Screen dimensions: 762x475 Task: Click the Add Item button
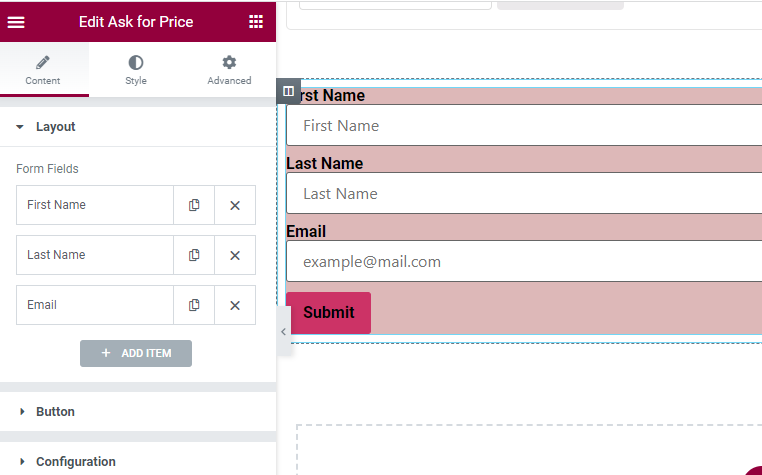(x=136, y=353)
